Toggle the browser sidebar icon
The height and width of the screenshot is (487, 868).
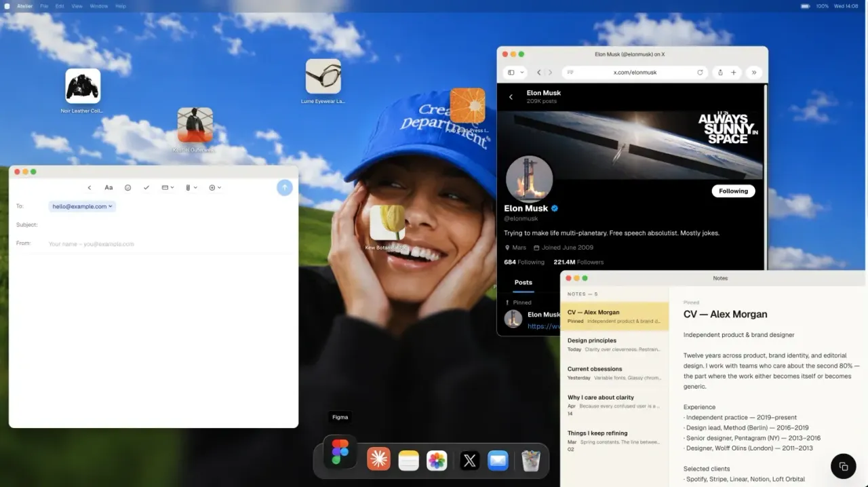pyautogui.click(x=511, y=73)
